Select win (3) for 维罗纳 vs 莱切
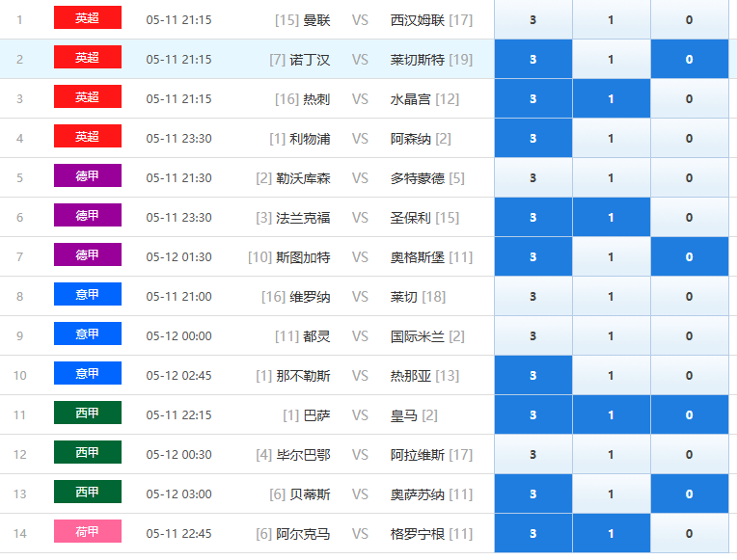The image size is (737, 560). point(533,296)
